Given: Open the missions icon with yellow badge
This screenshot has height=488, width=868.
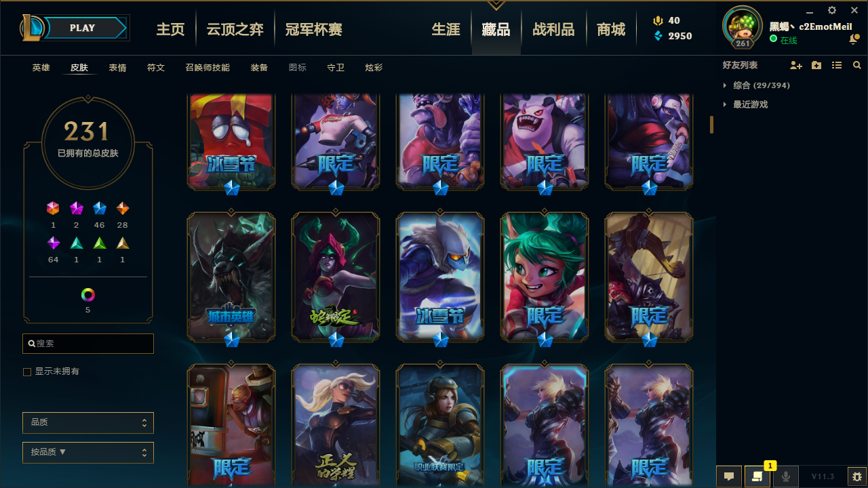Looking at the screenshot, I should [757, 476].
